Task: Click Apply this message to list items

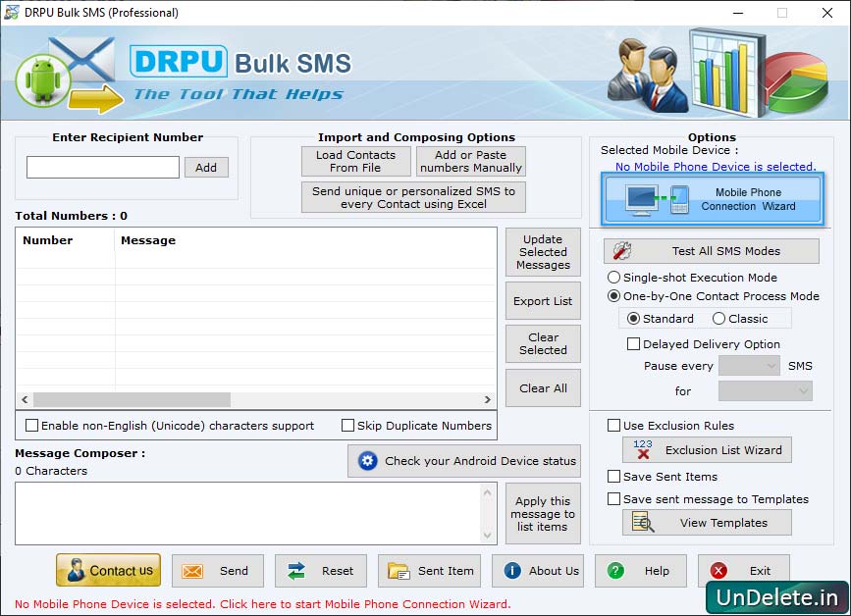Action: [543, 514]
